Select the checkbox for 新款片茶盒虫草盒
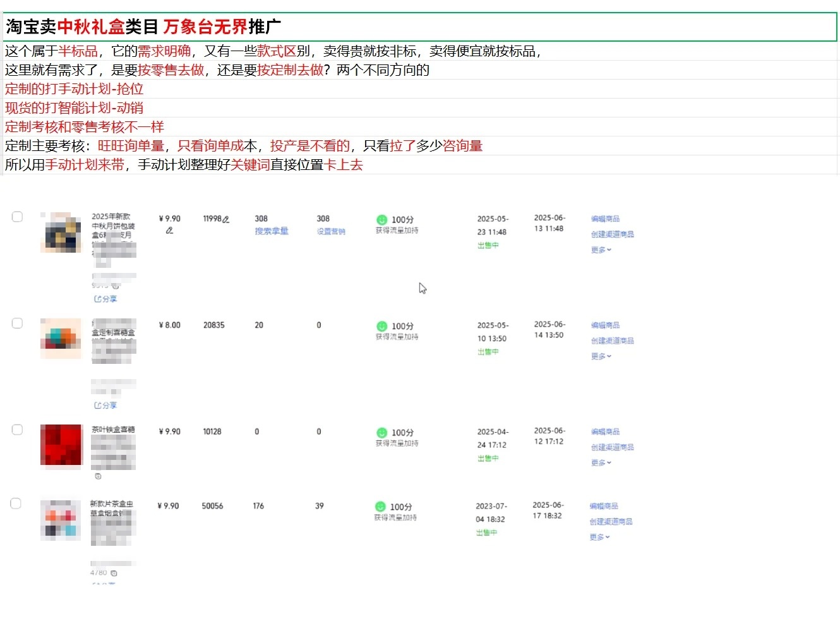840x621 pixels. click(16, 503)
